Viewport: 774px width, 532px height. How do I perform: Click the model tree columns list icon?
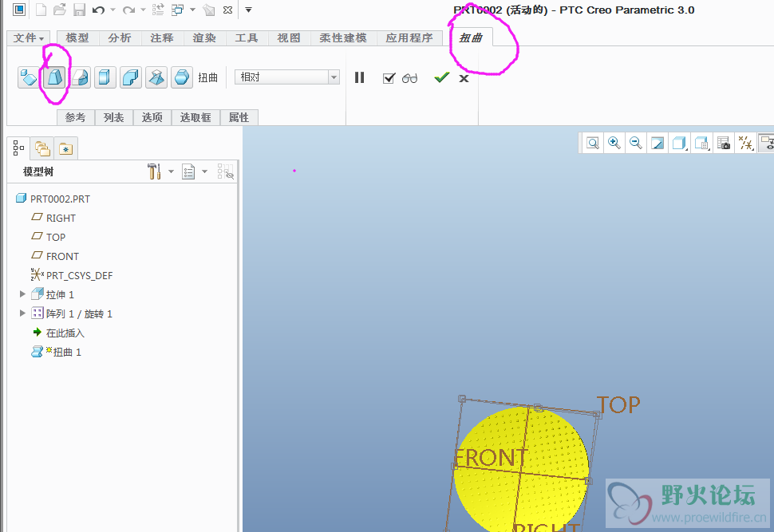188,171
